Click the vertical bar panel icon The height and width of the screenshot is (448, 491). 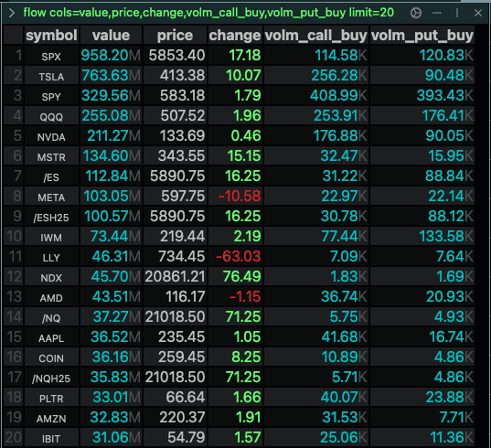pos(457,13)
